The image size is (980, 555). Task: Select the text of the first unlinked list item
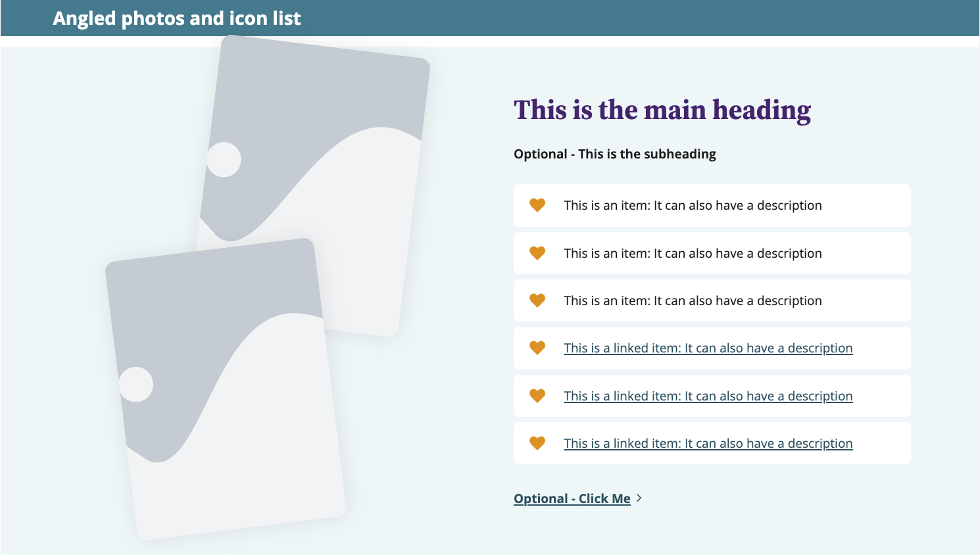693,205
